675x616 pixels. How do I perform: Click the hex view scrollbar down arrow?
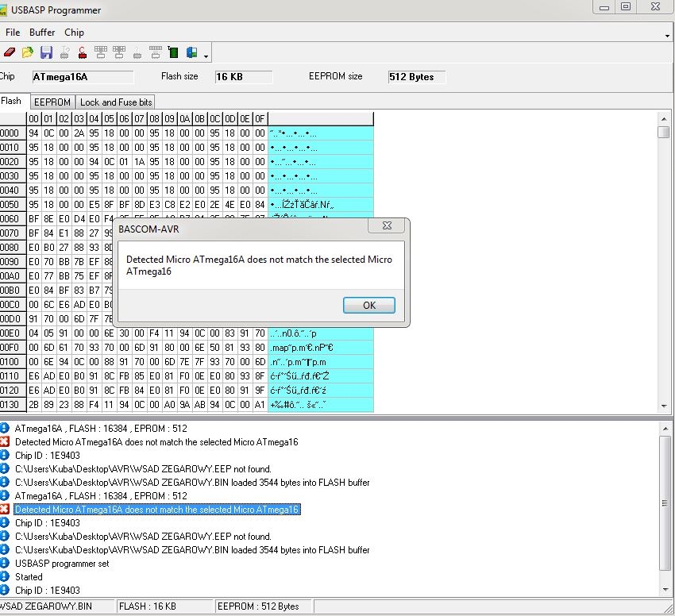(664, 406)
